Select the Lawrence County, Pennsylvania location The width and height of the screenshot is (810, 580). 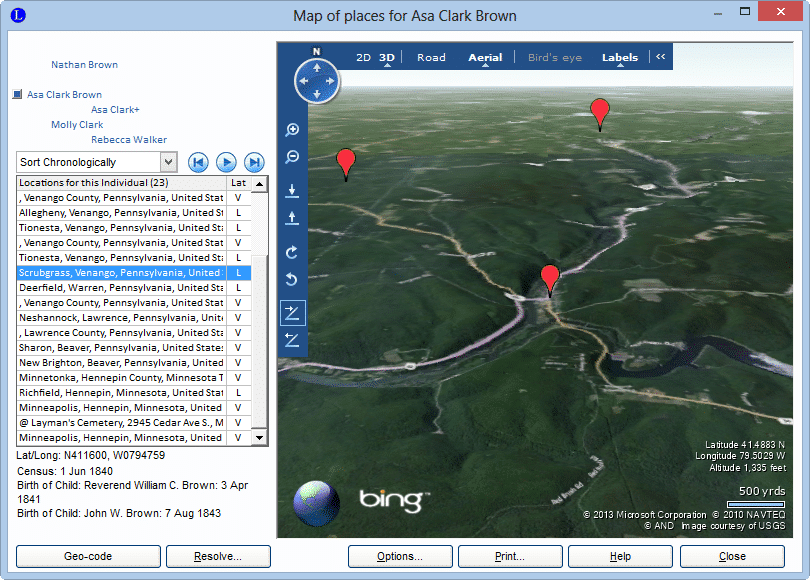[x=134, y=333]
